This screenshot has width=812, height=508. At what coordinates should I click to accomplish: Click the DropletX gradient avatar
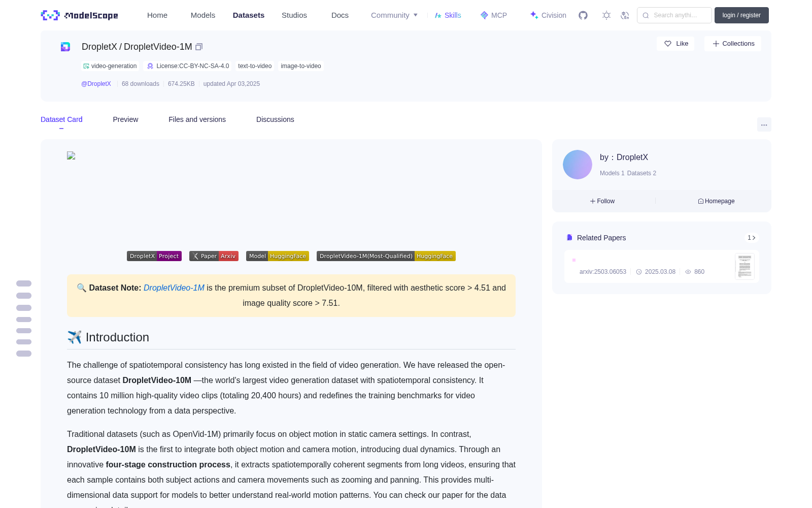coord(578,165)
